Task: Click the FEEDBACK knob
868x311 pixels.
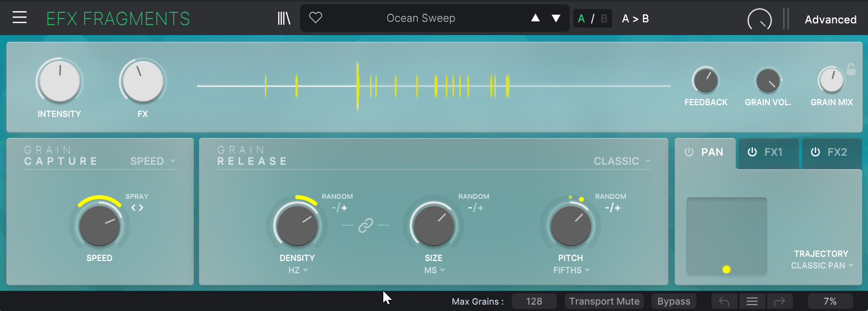Action: (706, 81)
